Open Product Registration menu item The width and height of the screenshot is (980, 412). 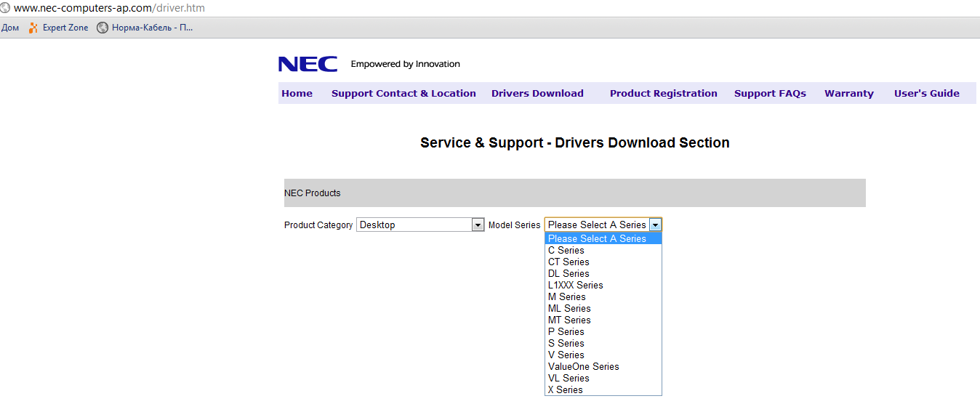click(x=663, y=93)
